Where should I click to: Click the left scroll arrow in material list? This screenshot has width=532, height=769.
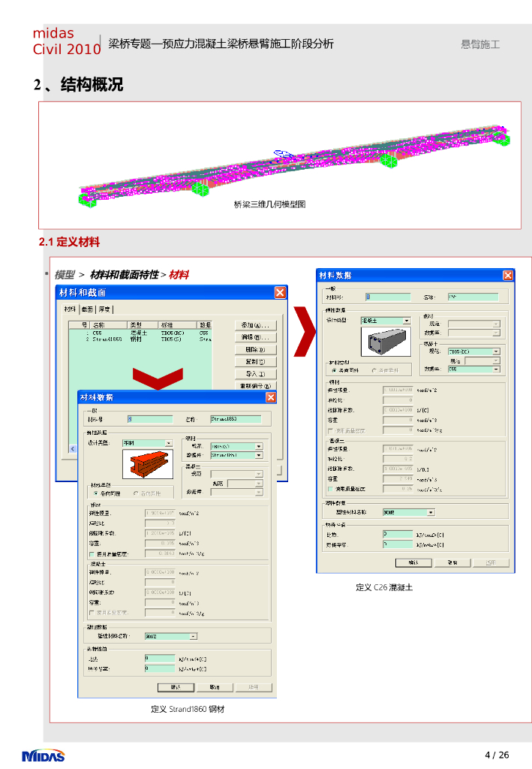pyautogui.click(x=73, y=449)
